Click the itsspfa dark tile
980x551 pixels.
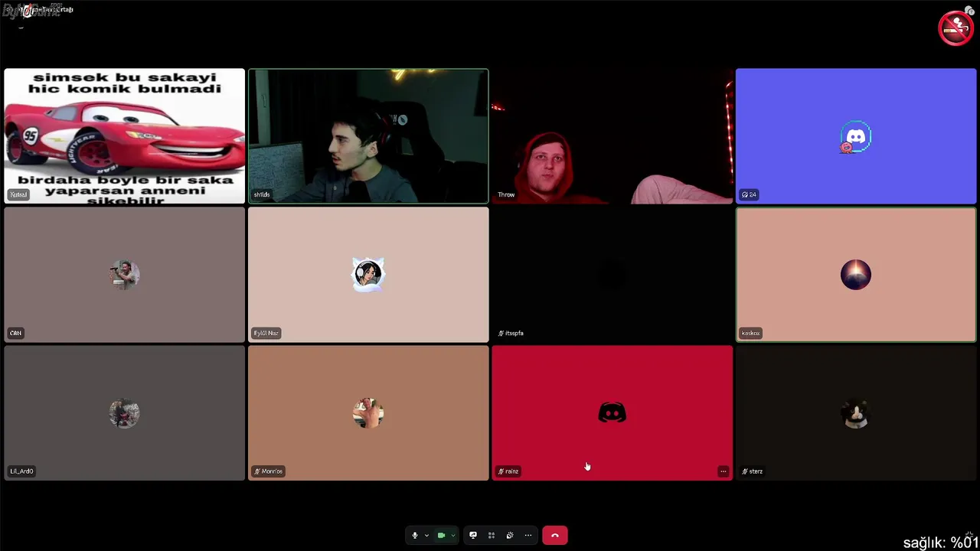point(612,275)
